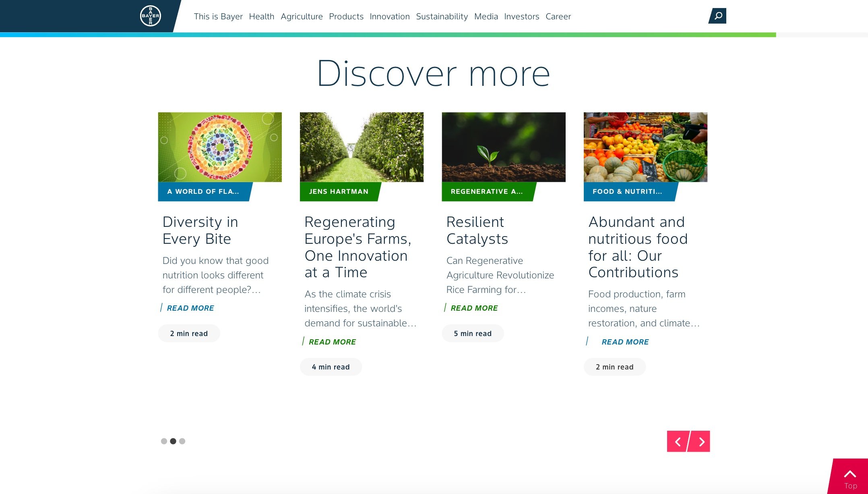Click the fruit market stall thumbnail
This screenshot has width=868, height=494.
coord(645,147)
